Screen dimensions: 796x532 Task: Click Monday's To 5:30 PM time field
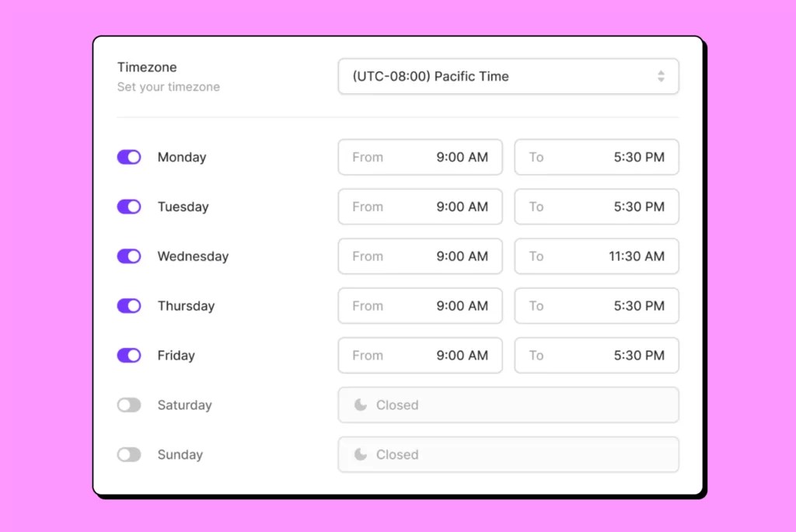click(x=596, y=157)
